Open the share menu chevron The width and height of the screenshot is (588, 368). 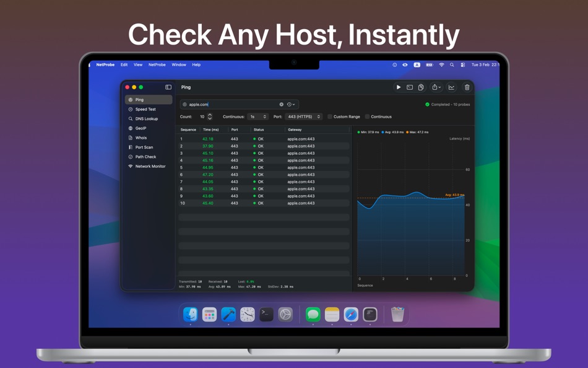(441, 87)
